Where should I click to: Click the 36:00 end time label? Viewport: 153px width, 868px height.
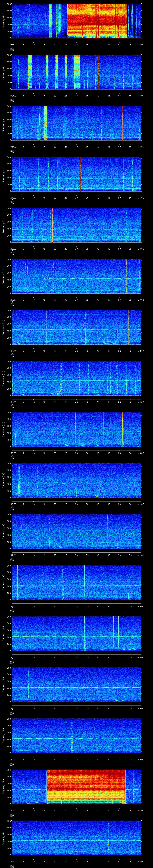[x=141, y=249]
